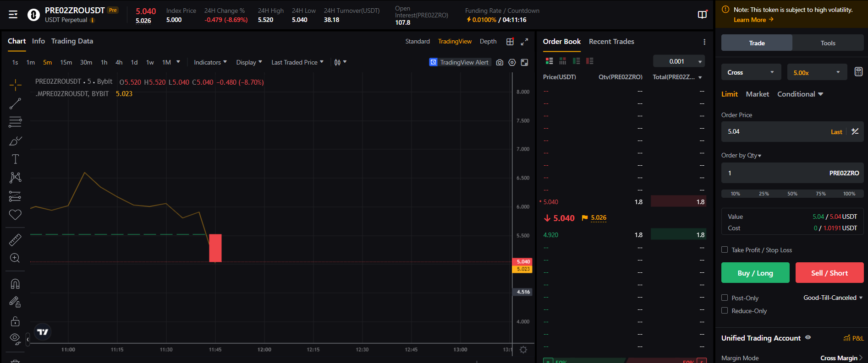Enable Take Profit / Stop Loss checkbox
Screen dimensions: 868x363
[725, 249]
